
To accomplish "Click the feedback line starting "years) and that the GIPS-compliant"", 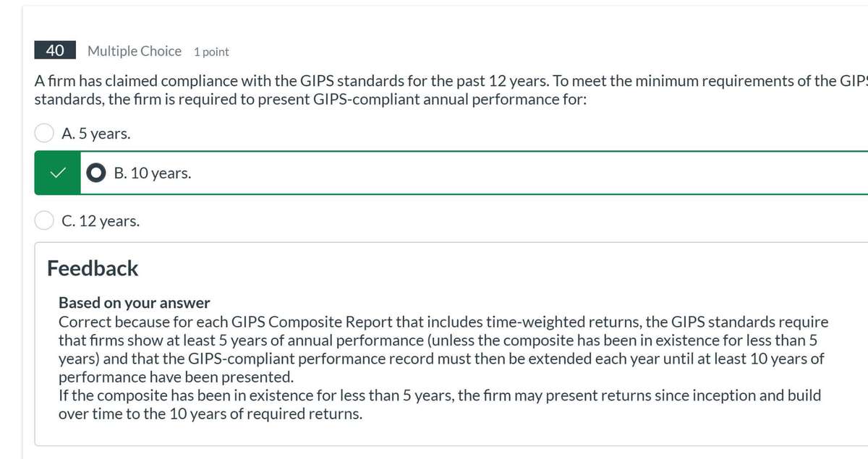I will (x=441, y=359).
